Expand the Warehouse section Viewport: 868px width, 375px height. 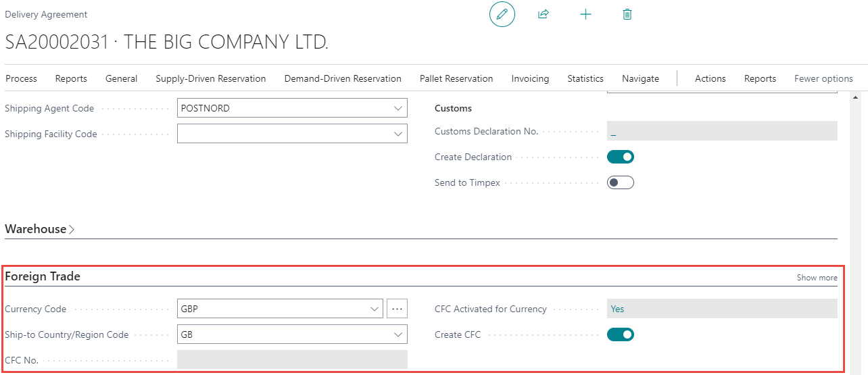click(x=39, y=229)
